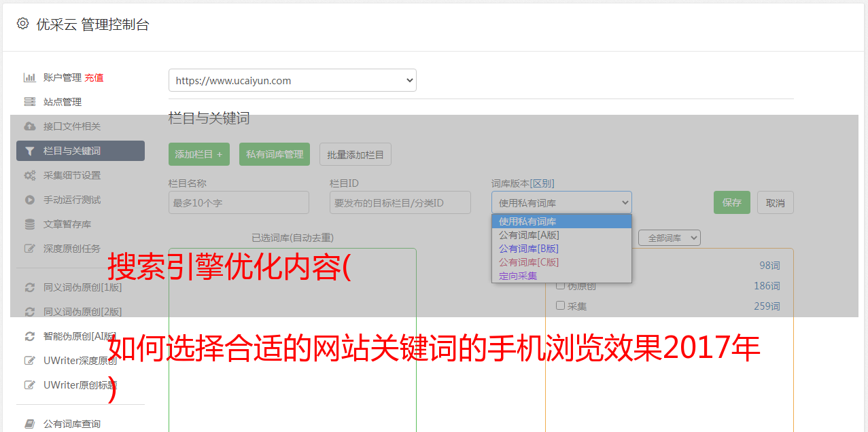
Task: Click the gears icon for 采集细节设置
Action: (x=29, y=175)
